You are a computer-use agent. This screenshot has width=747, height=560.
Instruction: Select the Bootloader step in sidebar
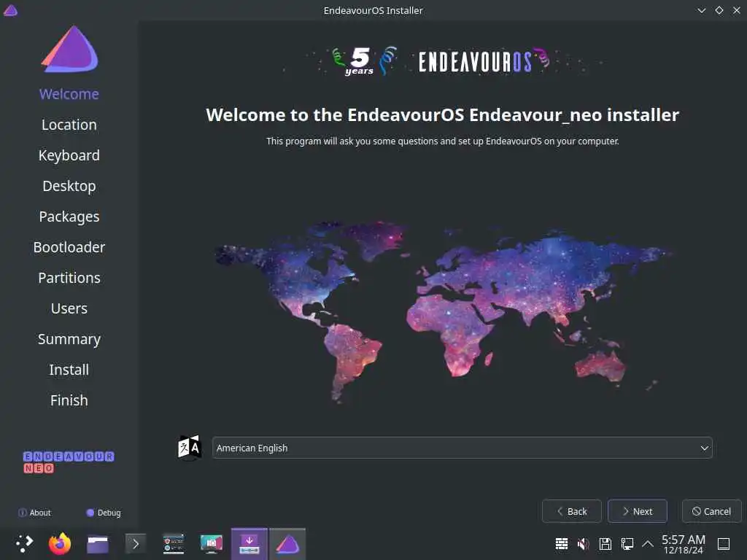pos(69,247)
